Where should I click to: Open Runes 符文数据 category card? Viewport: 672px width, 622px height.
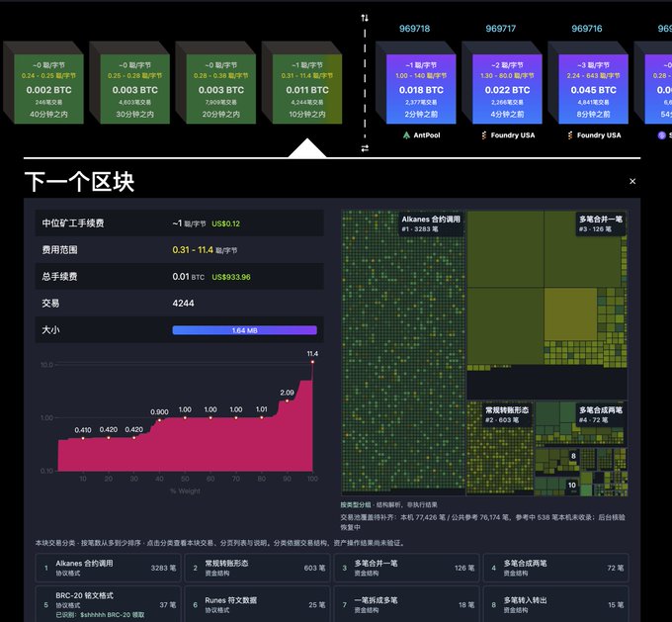[x=258, y=604]
